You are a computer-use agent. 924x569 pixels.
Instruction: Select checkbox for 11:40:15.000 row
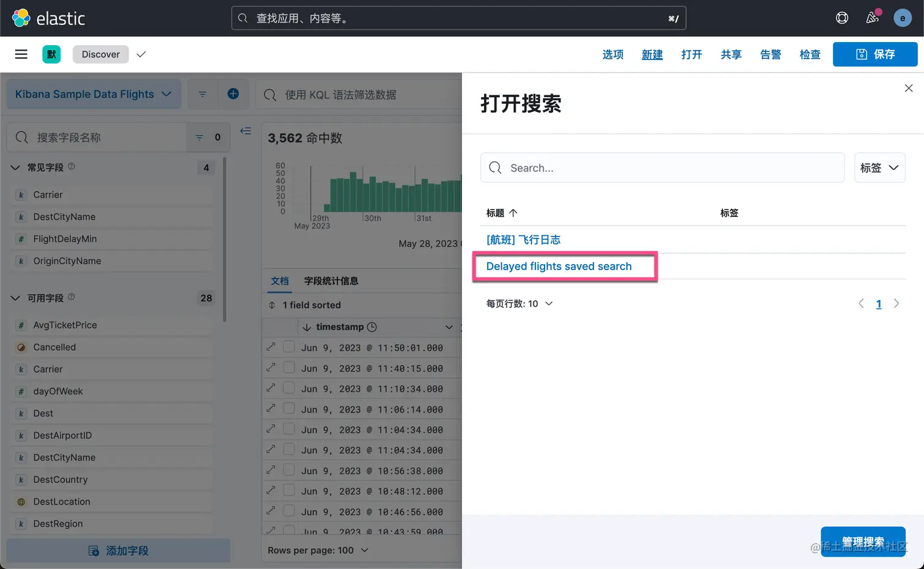[289, 367]
